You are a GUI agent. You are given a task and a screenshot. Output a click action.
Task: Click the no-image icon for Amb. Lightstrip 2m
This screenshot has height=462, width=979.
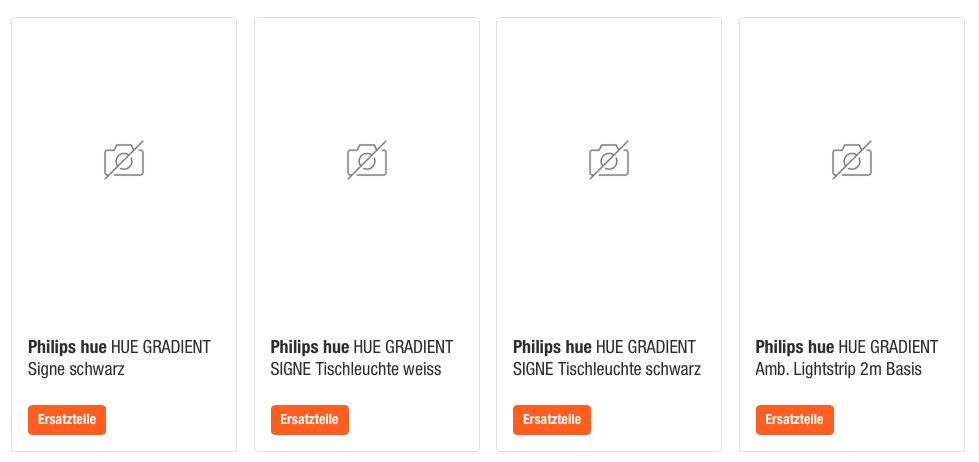click(x=852, y=160)
